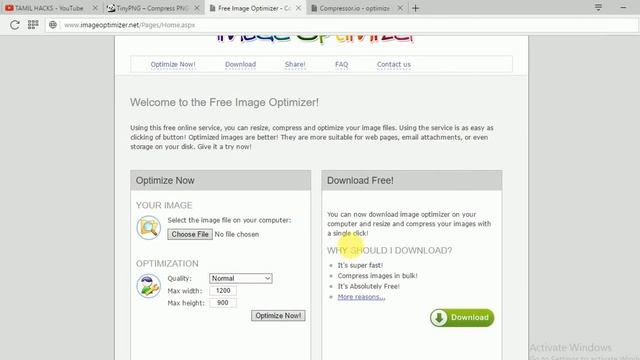Screen dimensions: 640x360
Task: Open the tab menu icon at top right
Action: point(598,8)
